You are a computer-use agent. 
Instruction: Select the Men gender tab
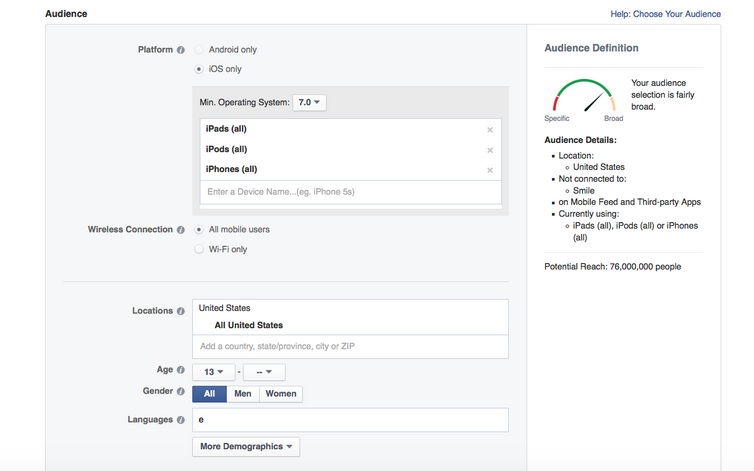[x=243, y=394]
